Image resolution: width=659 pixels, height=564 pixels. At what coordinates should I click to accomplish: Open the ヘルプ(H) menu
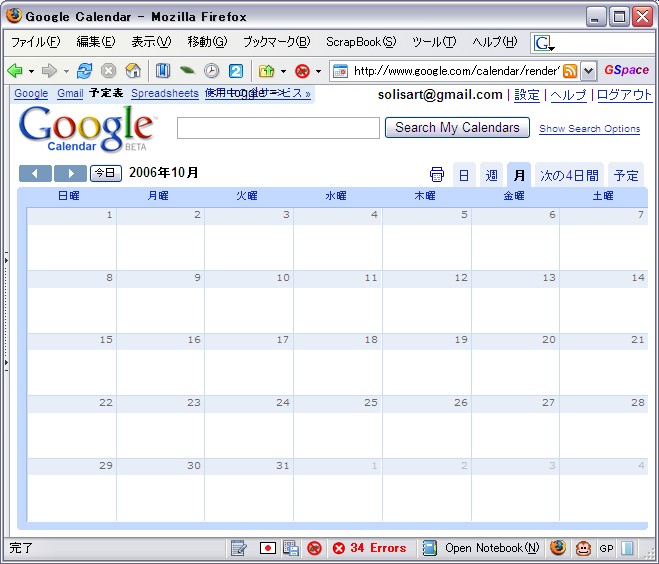click(495, 42)
